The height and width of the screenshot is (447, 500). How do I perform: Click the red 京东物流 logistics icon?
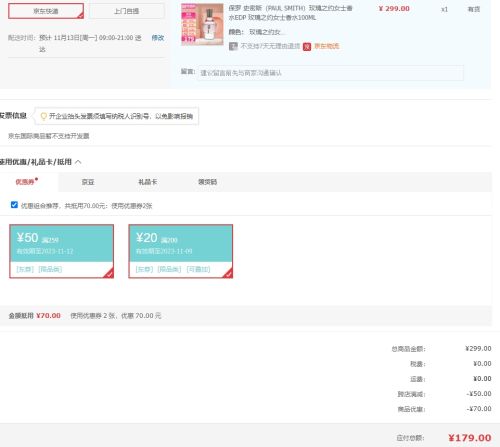click(307, 46)
